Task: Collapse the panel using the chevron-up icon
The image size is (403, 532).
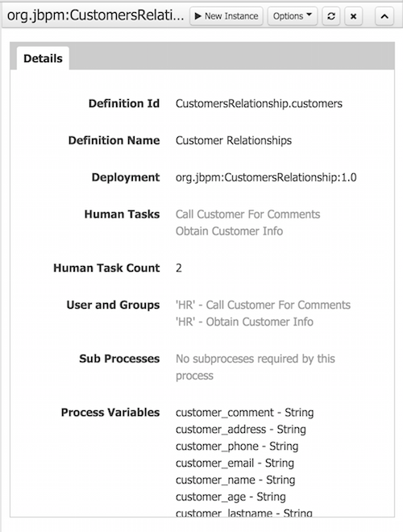Action: point(384,16)
